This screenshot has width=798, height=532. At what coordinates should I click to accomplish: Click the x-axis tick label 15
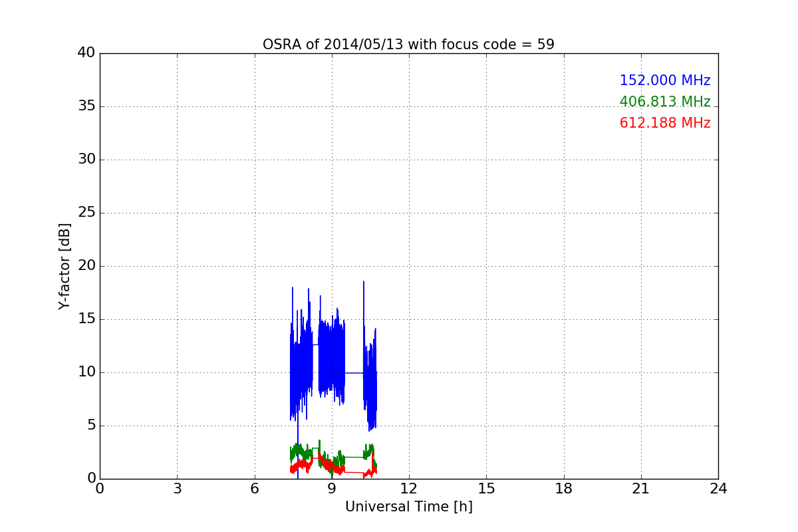click(x=486, y=488)
